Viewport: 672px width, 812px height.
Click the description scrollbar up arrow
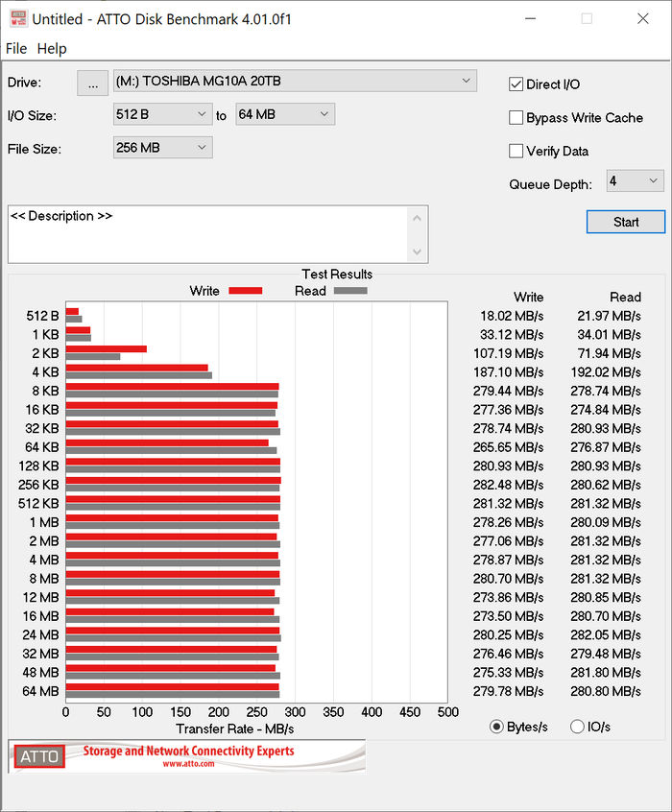tap(417, 218)
